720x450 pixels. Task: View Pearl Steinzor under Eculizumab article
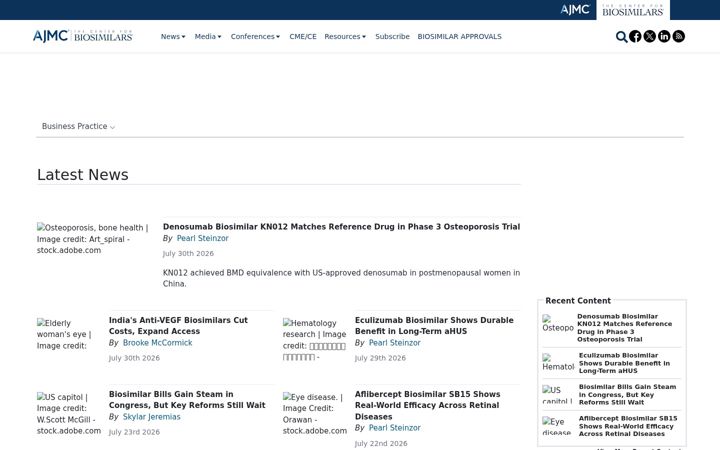(x=394, y=343)
